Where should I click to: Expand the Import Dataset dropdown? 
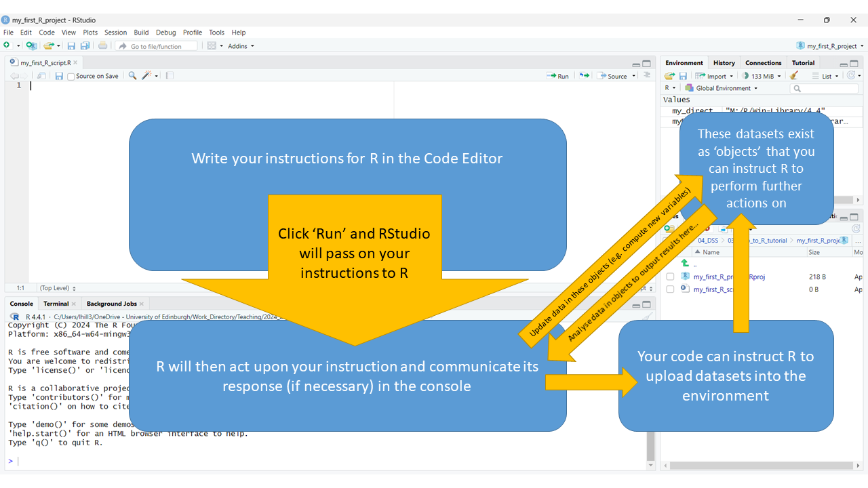coord(714,76)
